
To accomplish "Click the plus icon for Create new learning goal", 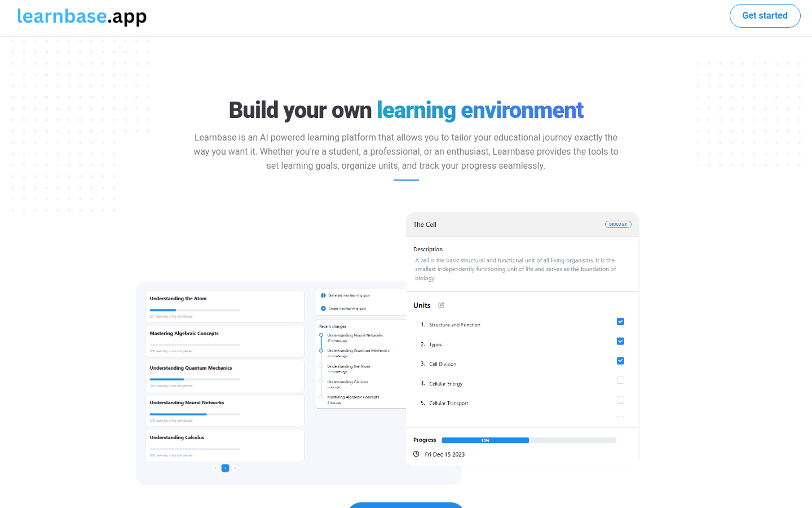I will 323,308.
